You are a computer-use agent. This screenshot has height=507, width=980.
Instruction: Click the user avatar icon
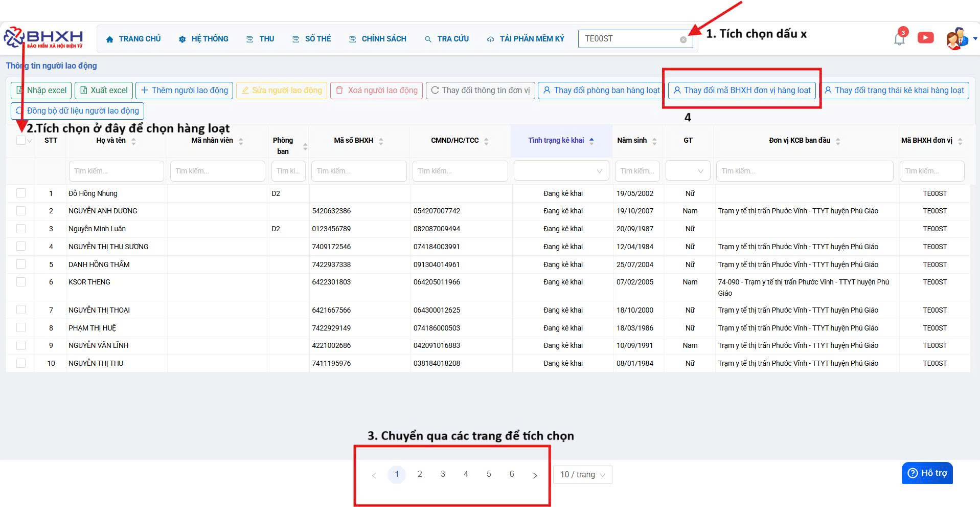coord(955,39)
